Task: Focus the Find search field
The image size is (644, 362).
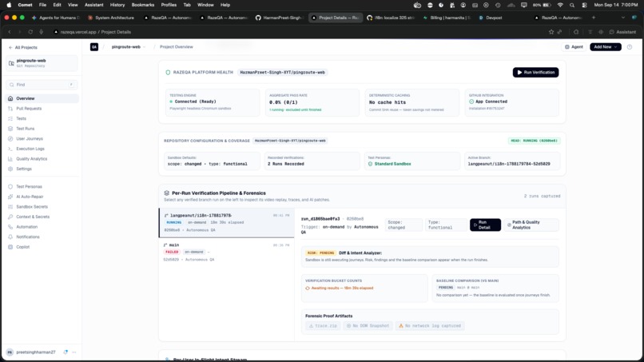Action: (x=42, y=85)
